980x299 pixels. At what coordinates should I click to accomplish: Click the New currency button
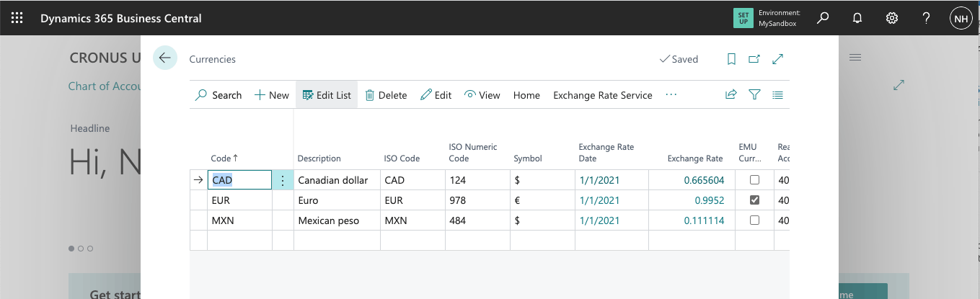pos(272,95)
